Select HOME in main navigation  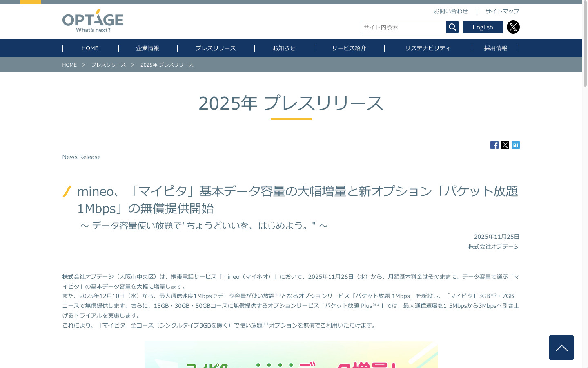point(90,48)
